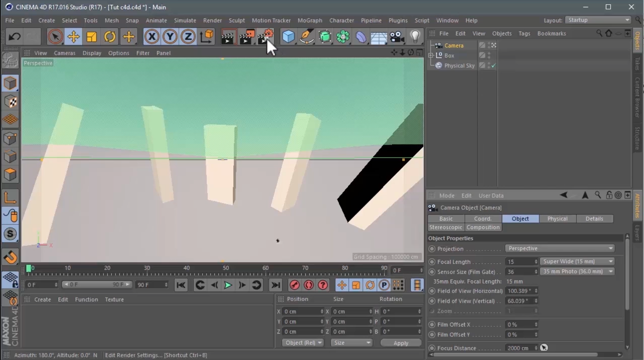Toggle Position keyframe recording
The image size is (644, 360).
tap(342, 285)
